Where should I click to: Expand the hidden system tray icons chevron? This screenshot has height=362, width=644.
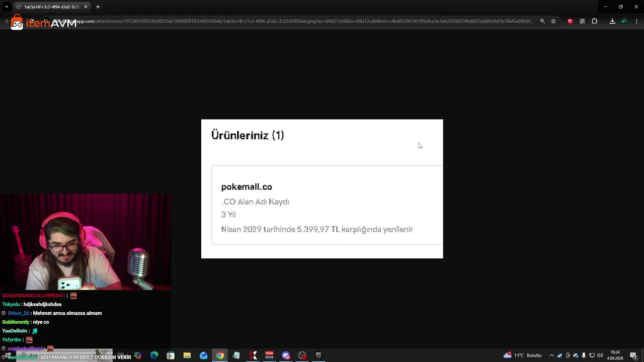[x=551, y=355]
